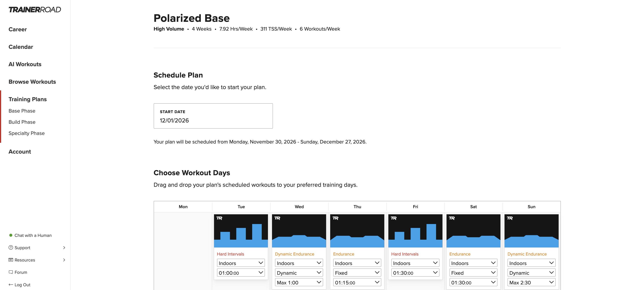
Task: Open Thursday's Fixed type dropdown
Action: (357, 273)
